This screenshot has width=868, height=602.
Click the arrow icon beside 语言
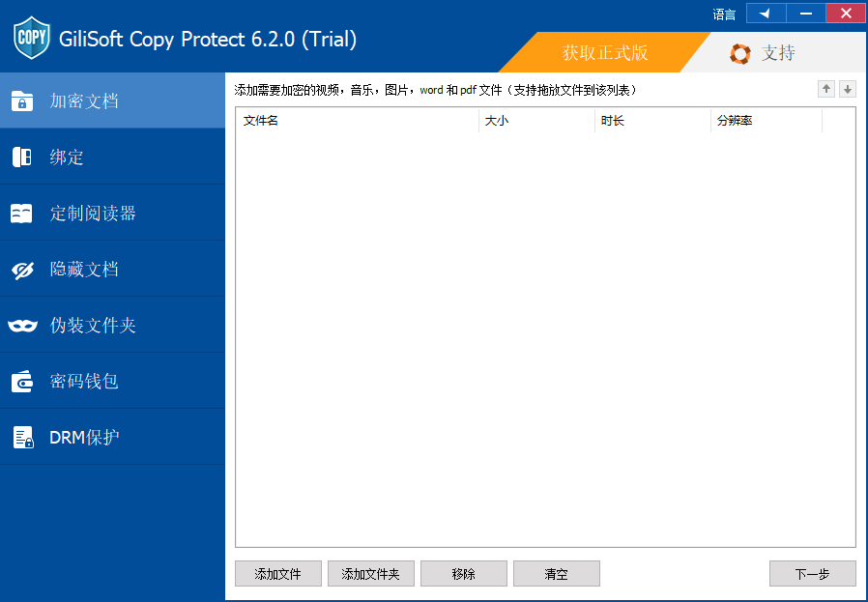[x=767, y=14]
